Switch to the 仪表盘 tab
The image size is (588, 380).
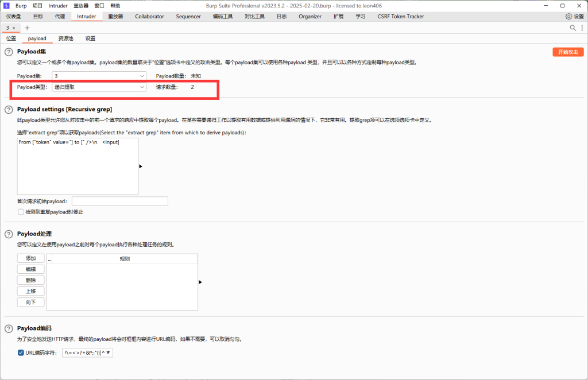14,17
